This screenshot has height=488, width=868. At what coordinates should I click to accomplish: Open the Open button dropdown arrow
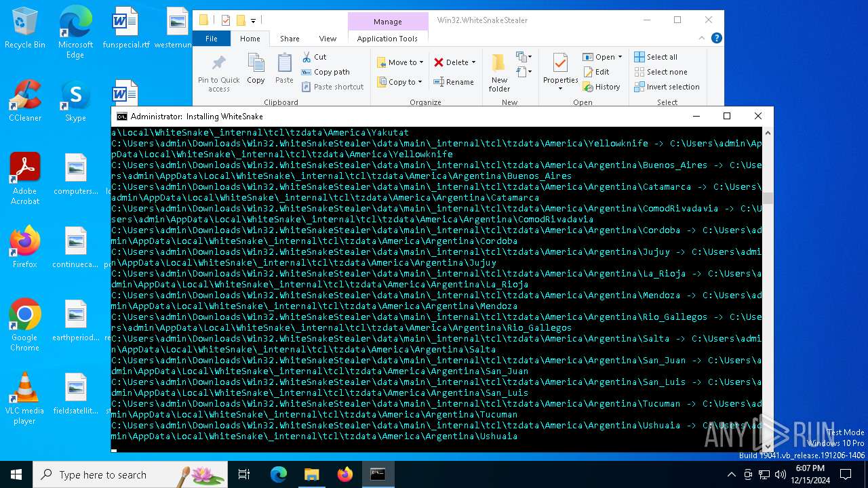point(620,57)
